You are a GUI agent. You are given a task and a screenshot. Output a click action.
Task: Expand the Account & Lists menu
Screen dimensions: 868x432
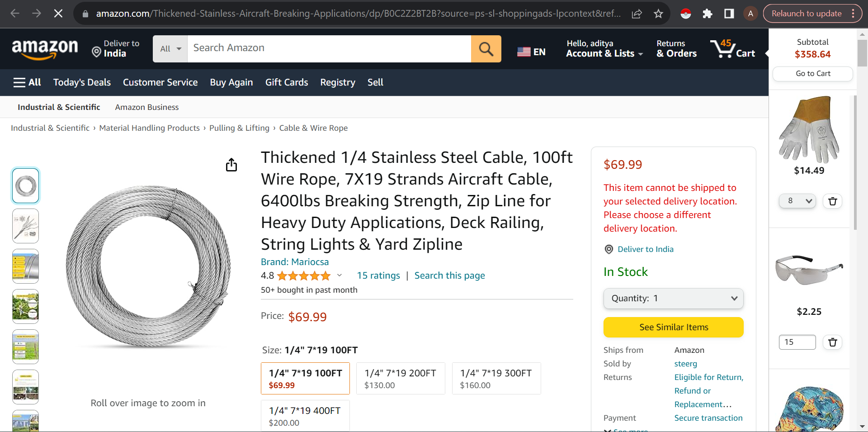604,49
